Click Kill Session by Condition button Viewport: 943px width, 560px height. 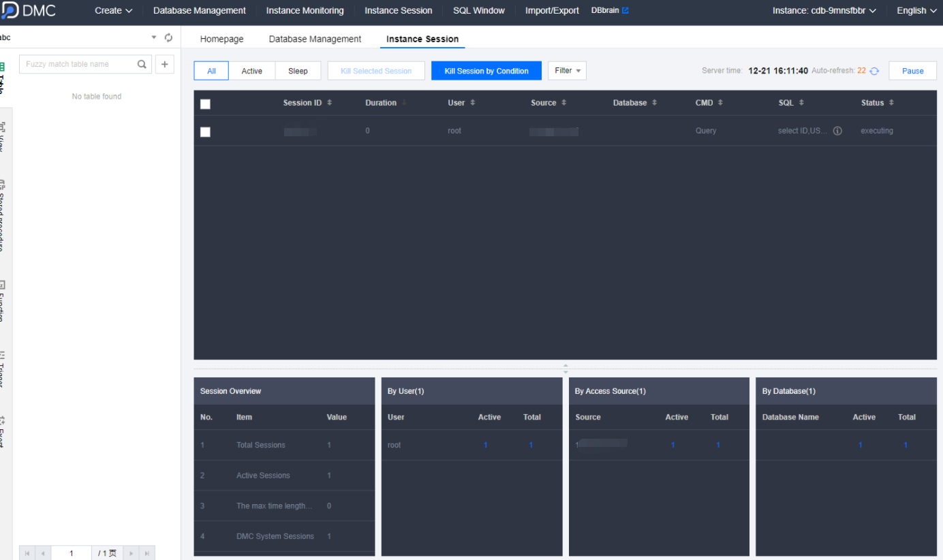click(x=486, y=71)
